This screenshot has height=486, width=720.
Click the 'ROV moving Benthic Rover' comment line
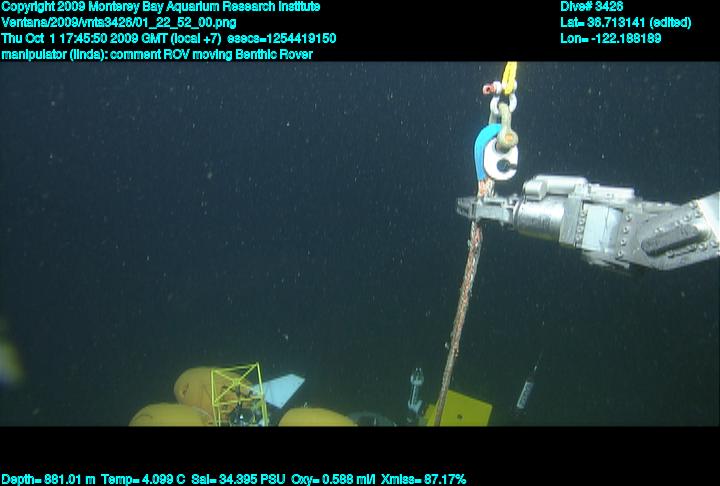tap(157, 54)
